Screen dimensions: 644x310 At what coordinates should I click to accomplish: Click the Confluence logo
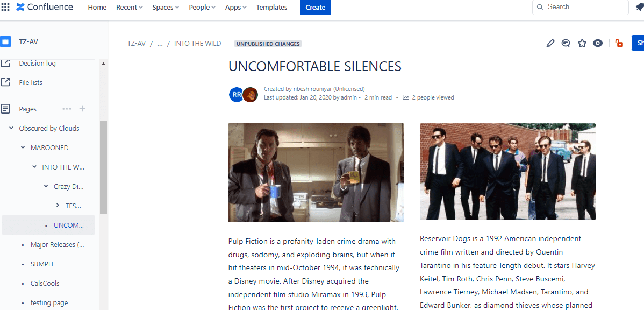(45, 7)
